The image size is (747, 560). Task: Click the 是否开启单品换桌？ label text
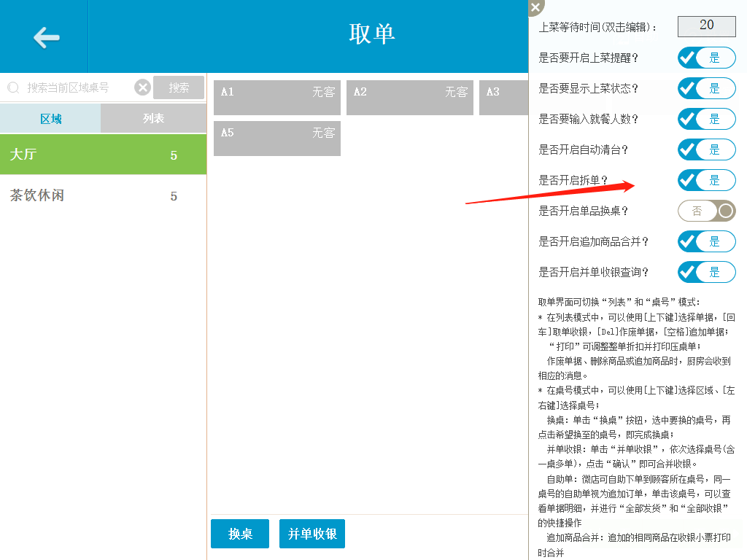click(x=583, y=211)
